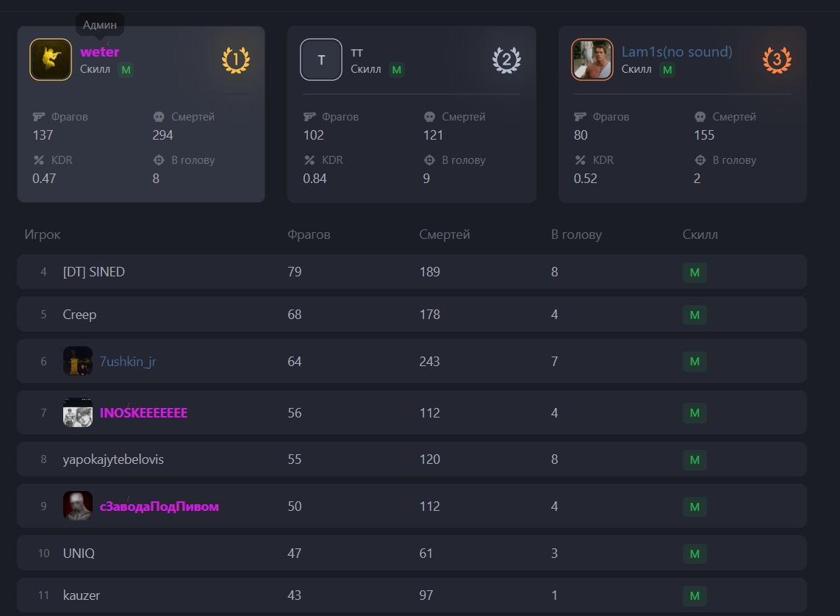Click the M skill badge in INOSKEEEEEEE row
Screen dimensions: 840x616
694,413
